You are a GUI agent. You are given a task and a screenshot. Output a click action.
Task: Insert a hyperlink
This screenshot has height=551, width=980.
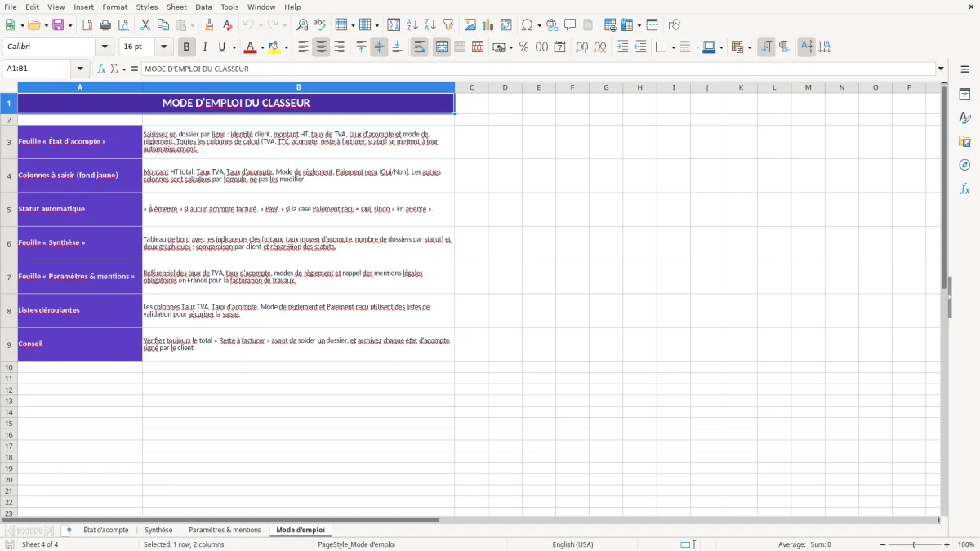click(552, 25)
